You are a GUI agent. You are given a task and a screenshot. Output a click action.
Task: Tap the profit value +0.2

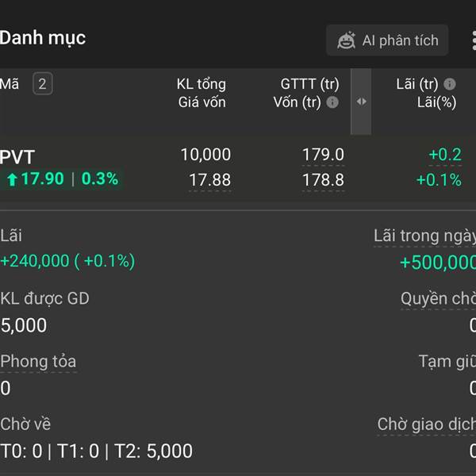[x=445, y=155]
